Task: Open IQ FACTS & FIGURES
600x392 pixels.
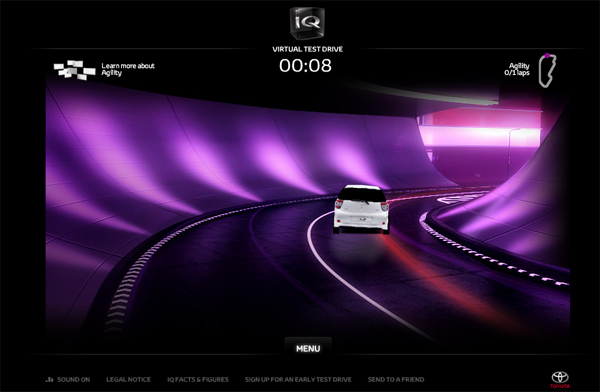Action: pos(198,379)
